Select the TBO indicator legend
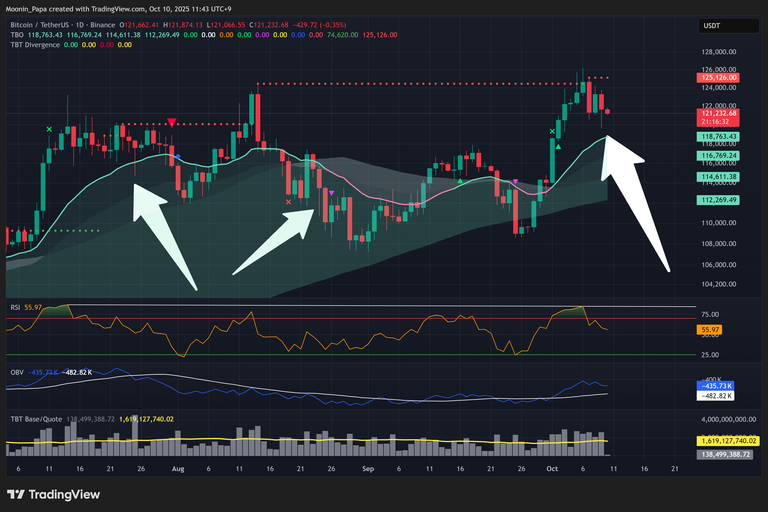 click(15, 33)
